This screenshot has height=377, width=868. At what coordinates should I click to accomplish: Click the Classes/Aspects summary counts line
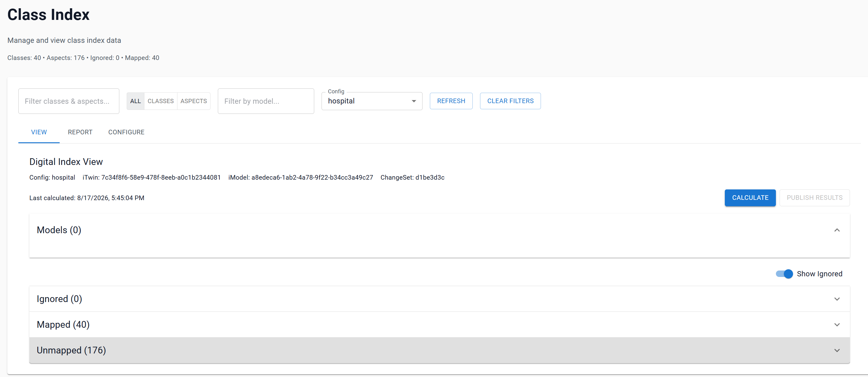83,58
